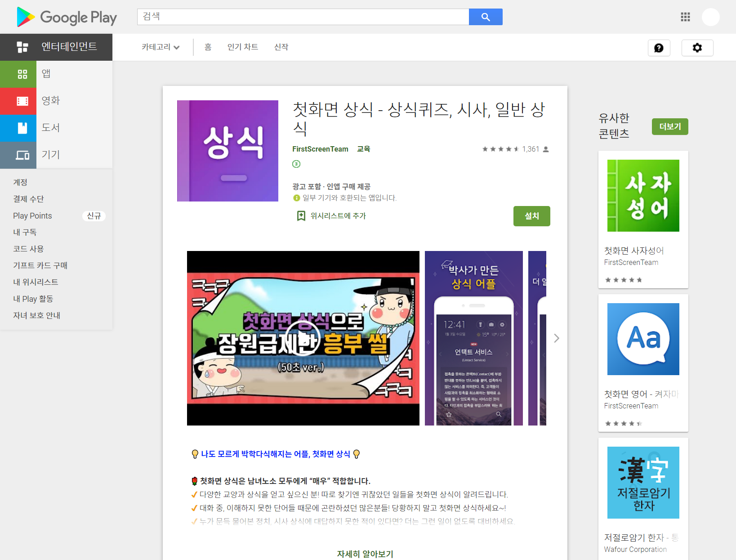The width and height of the screenshot is (736, 560).
Task: Expand the 카테고리 dropdown
Action: click(161, 47)
